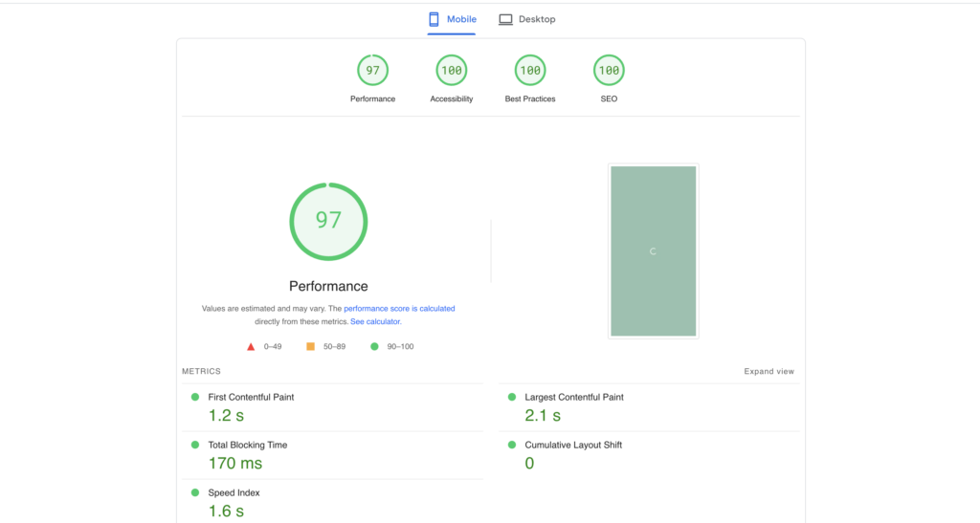
Task: Click the Largest Contentful Paint metric label
Action: point(574,397)
